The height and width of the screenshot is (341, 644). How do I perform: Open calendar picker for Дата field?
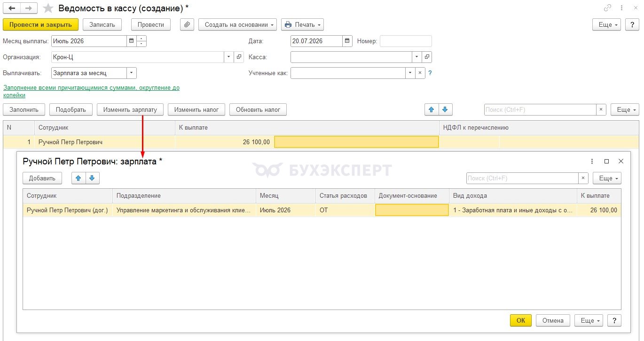[x=347, y=41]
